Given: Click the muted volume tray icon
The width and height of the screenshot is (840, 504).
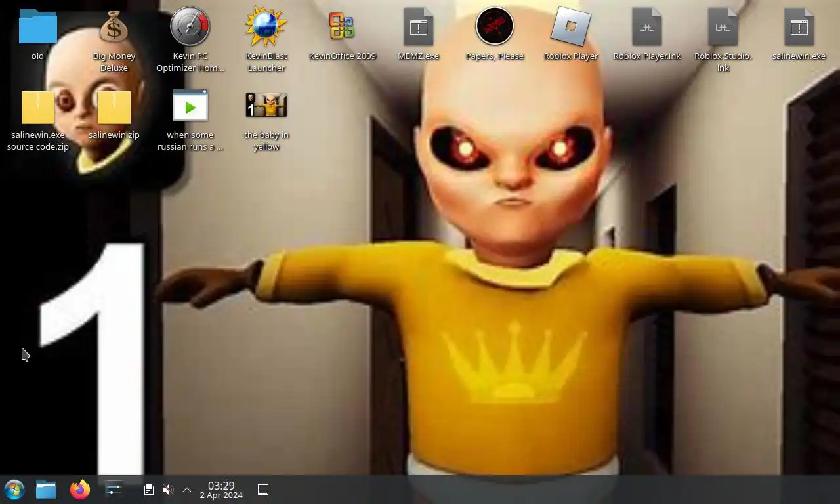Looking at the screenshot, I should tap(168, 490).
